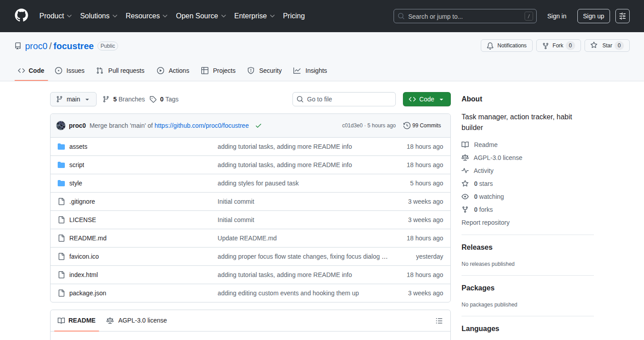Viewport: 644px width, 340px height.
Task: Open the 0 Tags link
Action: (164, 99)
